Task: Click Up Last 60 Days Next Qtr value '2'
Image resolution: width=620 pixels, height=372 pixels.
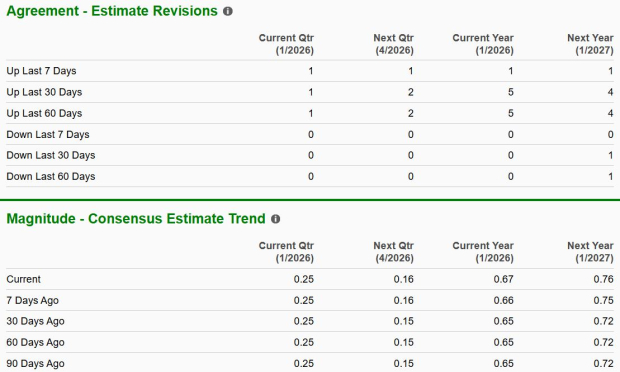Action: pyautogui.click(x=411, y=113)
